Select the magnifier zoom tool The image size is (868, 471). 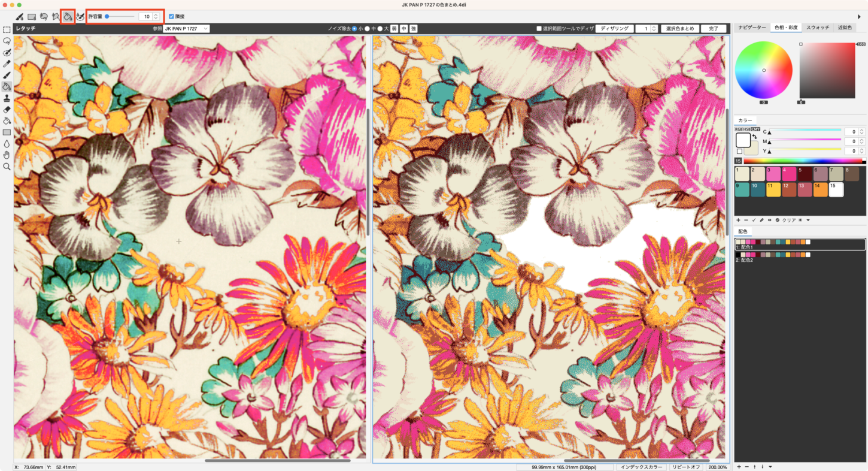point(7,167)
